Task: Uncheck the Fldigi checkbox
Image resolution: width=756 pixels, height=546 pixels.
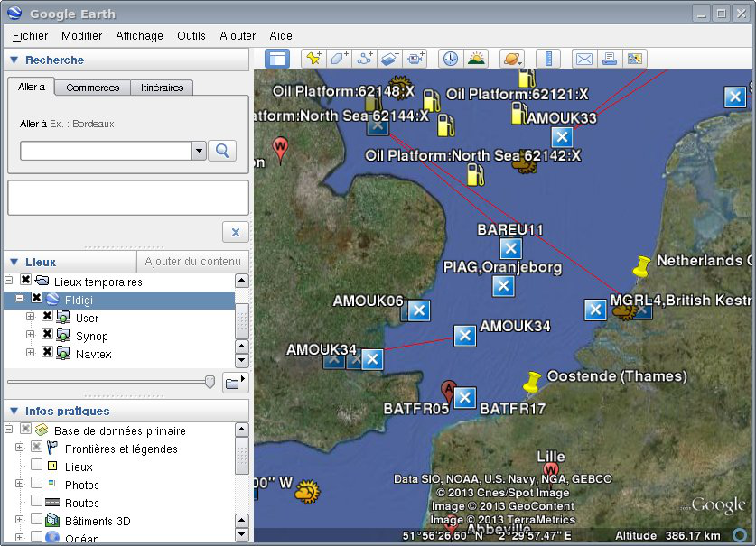Action: (x=37, y=298)
